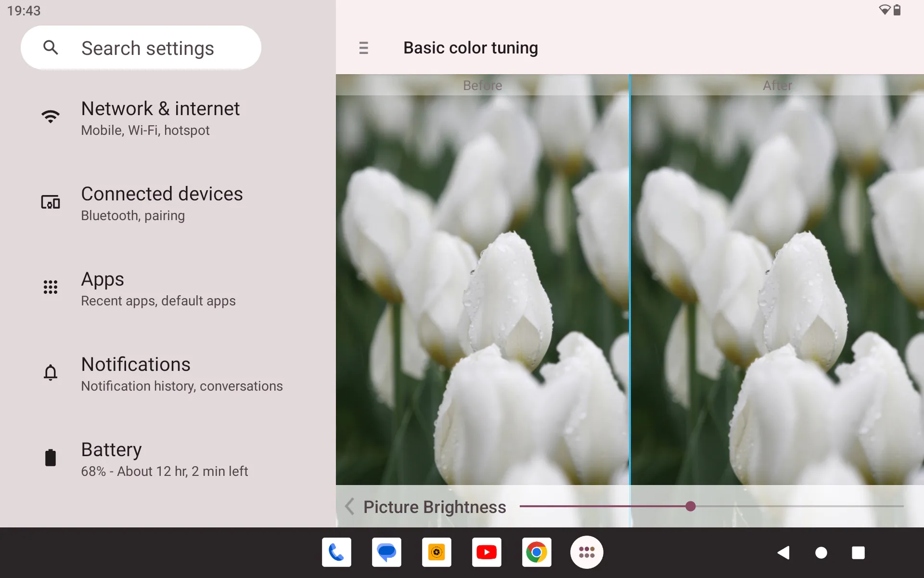Click the Battery icon in the settings list
924x578 pixels.
tap(51, 458)
